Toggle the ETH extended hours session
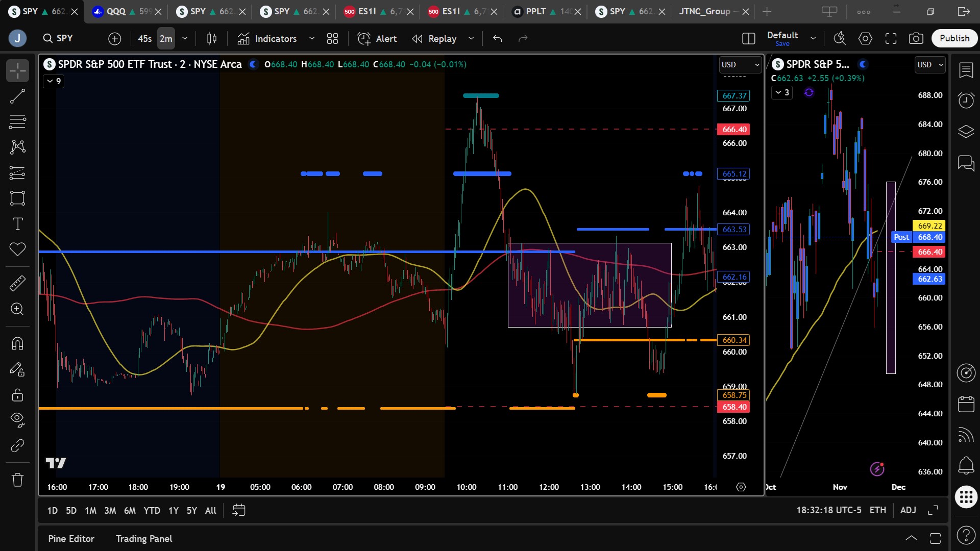This screenshot has width=980, height=551. tap(877, 510)
